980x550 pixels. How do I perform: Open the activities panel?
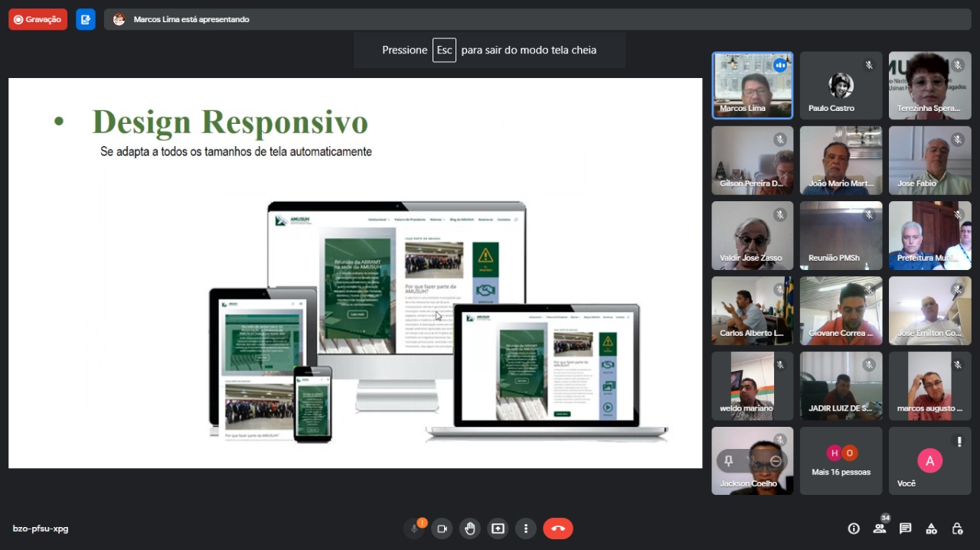click(932, 529)
